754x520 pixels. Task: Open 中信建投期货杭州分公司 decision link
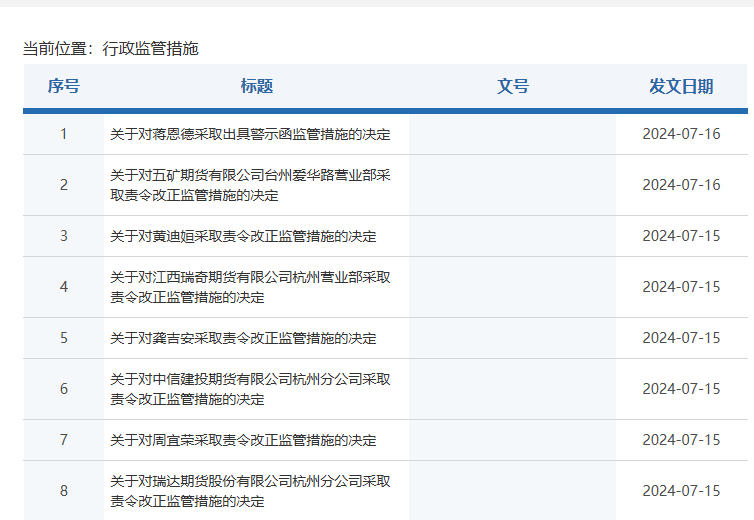250,389
